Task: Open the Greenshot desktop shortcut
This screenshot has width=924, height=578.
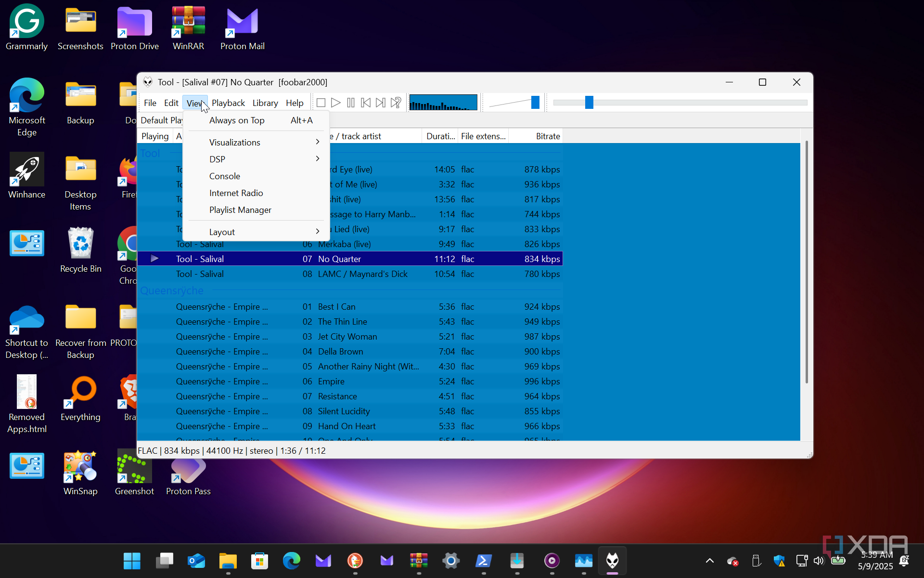Action: pyautogui.click(x=134, y=472)
